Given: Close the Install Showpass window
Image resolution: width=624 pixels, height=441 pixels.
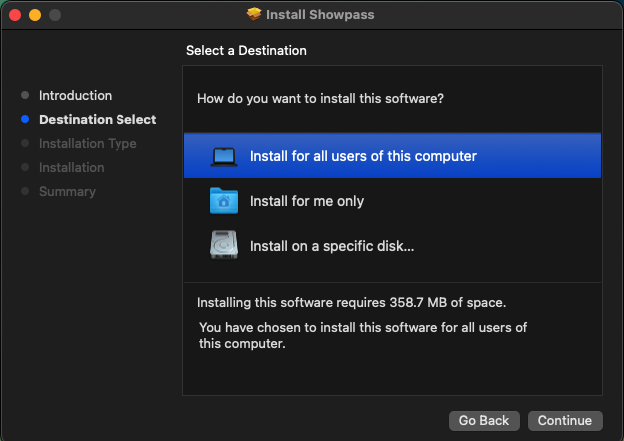Looking at the screenshot, I should coord(15,15).
